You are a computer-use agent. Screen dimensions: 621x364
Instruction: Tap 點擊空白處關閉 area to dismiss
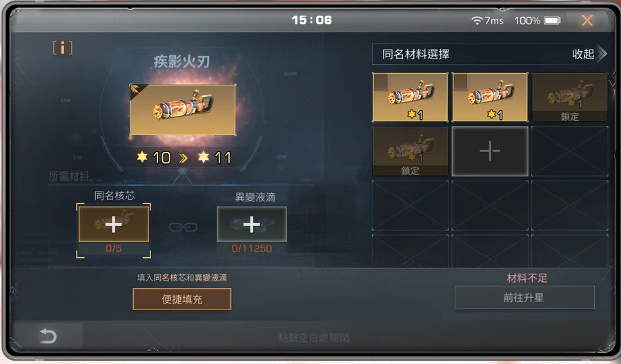click(313, 338)
